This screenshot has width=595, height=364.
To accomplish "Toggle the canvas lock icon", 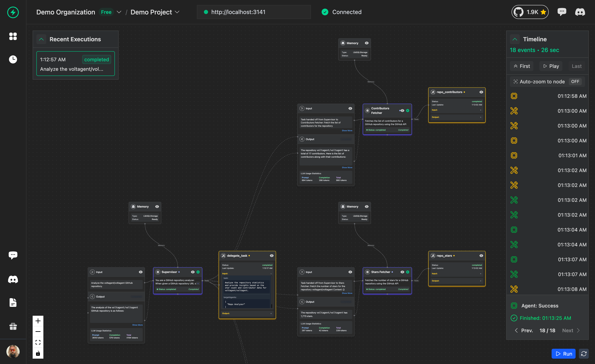I will pyautogui.click(x=38, y=353).
